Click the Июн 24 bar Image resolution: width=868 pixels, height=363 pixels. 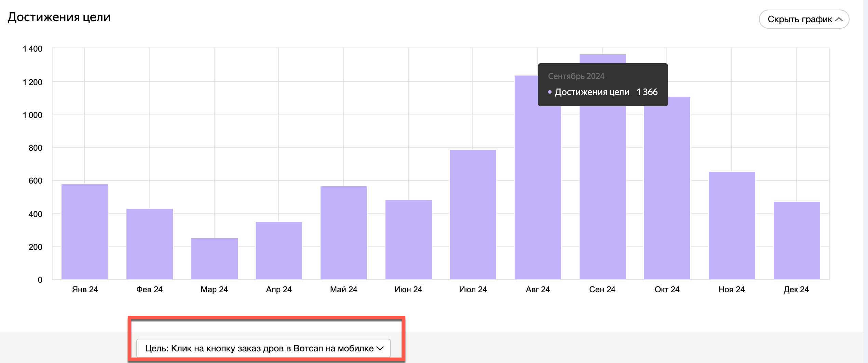(409, 240)
